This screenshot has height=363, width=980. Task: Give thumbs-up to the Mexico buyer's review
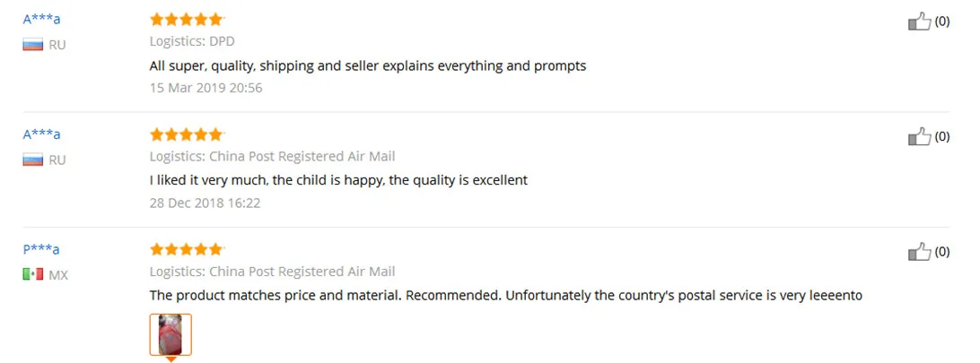(x=919, y=252)
